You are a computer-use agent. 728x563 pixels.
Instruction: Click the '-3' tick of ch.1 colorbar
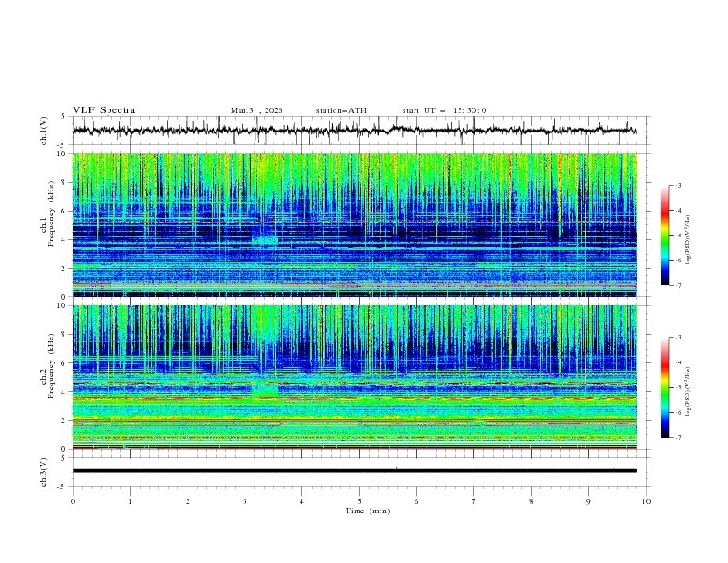point(677,185)
